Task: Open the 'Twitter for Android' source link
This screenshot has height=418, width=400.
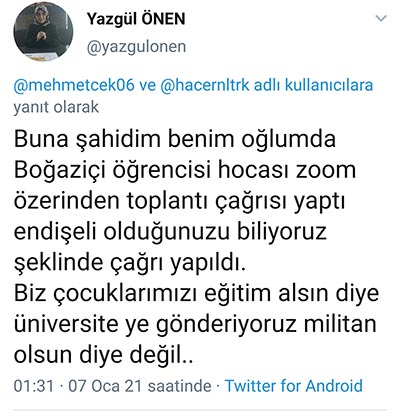Action: [x=294, y=386]
